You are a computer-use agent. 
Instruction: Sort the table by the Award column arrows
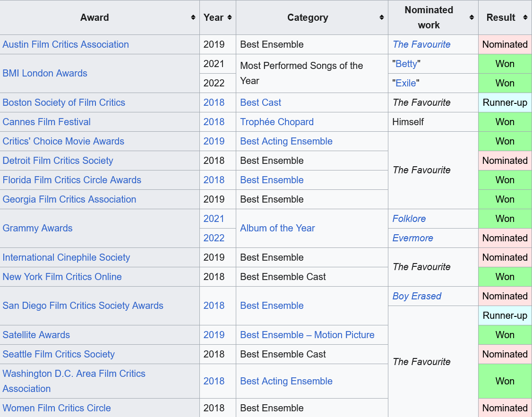coord(193,17)
